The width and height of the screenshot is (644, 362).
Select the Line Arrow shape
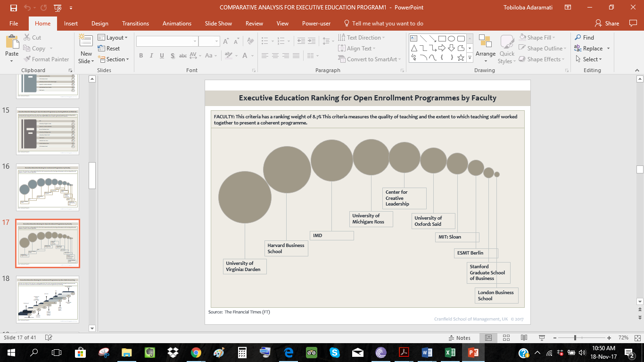click(432, 39)
